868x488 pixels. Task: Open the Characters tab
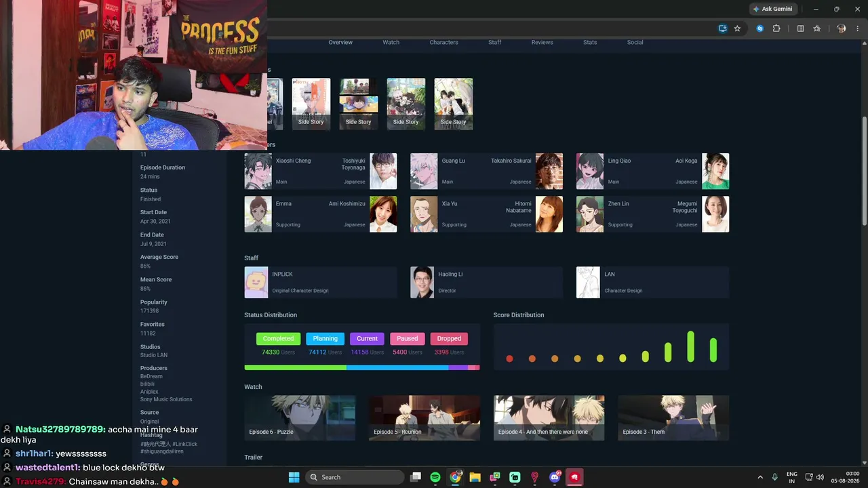coord(443,42)
